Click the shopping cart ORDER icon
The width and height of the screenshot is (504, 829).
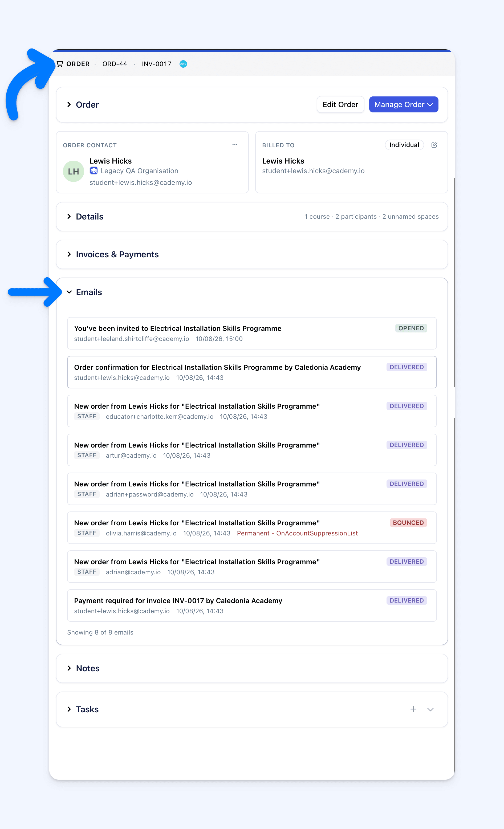60,64
